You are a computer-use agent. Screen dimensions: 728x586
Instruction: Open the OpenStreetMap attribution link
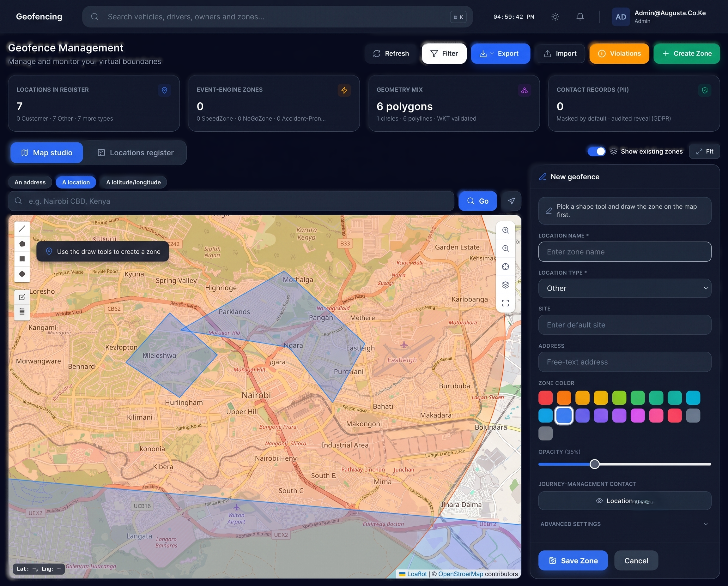pos(460,574)
